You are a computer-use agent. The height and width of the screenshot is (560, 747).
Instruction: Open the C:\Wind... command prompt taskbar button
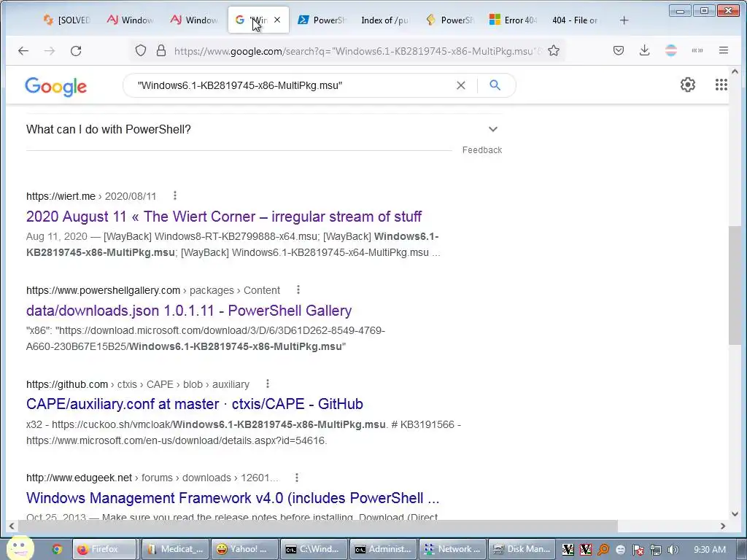313,549
